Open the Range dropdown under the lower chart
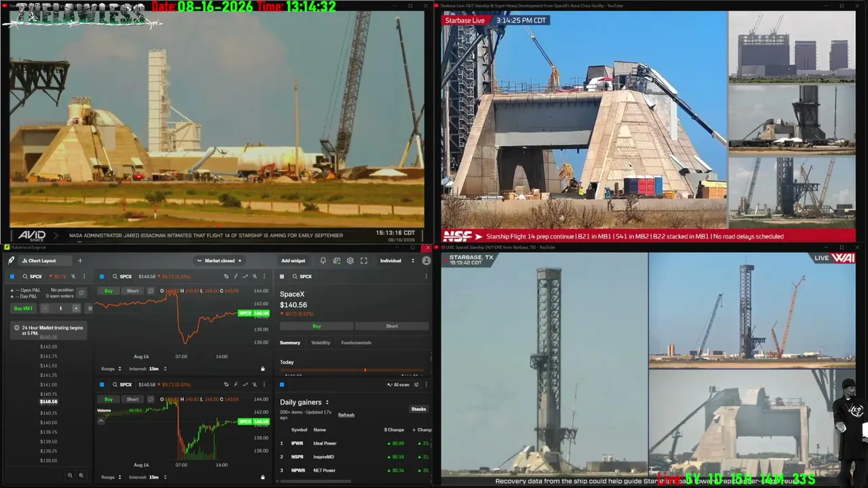The height and width of the screenshot is (488, 868). [111, 477]
